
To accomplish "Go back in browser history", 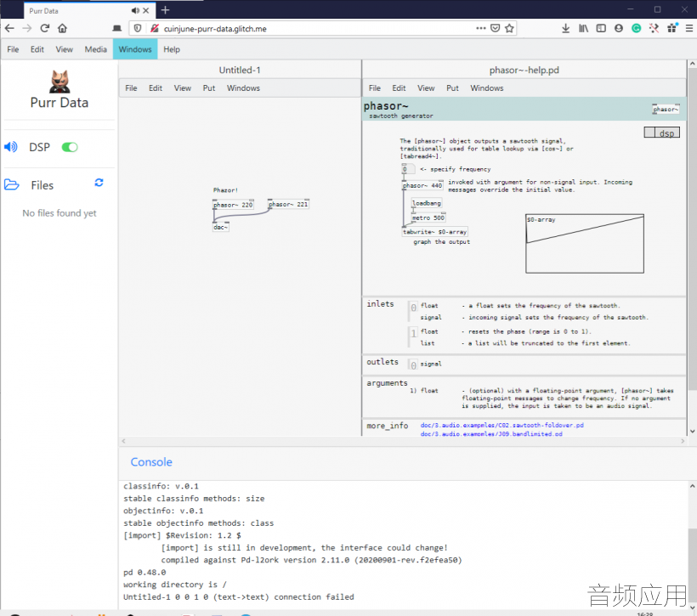I will click(9, 28).
